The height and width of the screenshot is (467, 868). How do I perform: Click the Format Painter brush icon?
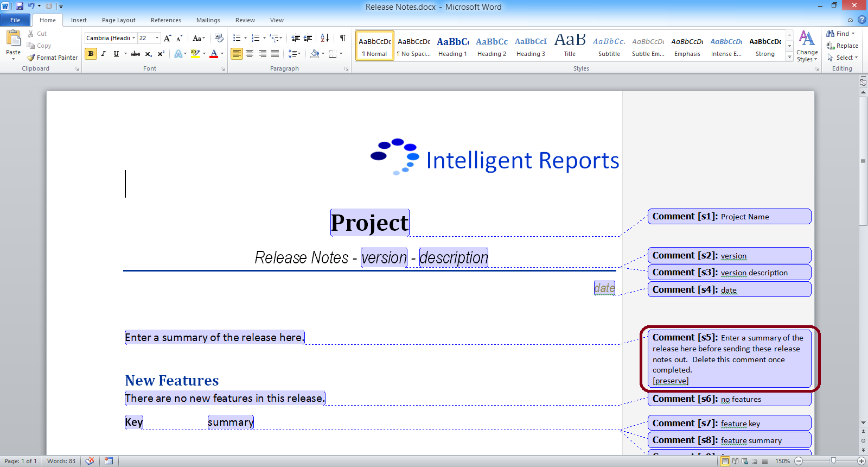click(x=31, y=58)
